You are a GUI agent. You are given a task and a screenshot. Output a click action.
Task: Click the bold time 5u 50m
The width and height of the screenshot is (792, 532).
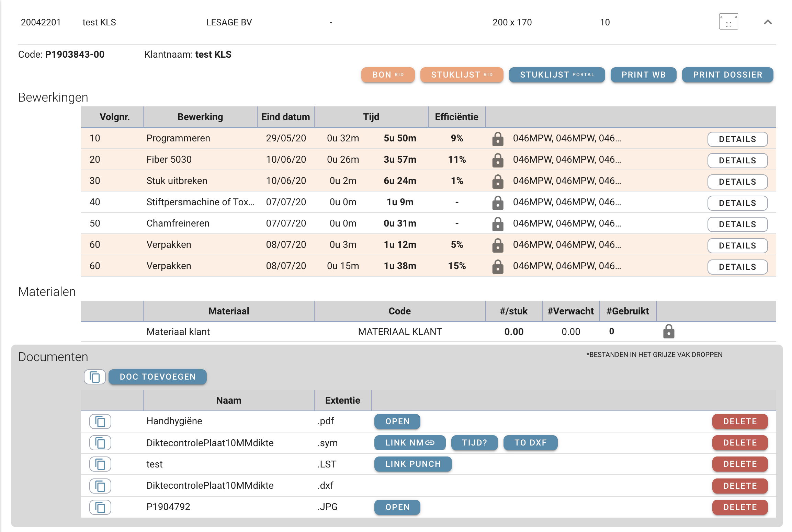pyautogui.click(x=400, y=138)
